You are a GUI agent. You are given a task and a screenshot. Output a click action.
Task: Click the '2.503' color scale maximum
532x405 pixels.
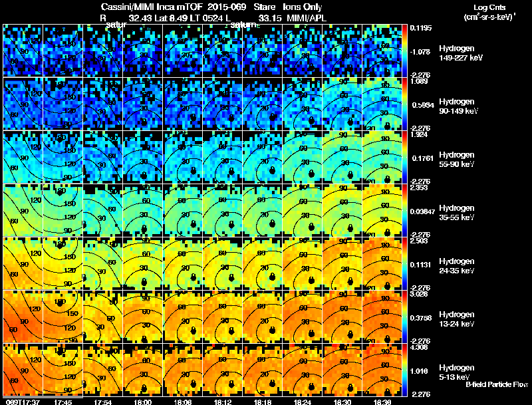tap(419, 241)
